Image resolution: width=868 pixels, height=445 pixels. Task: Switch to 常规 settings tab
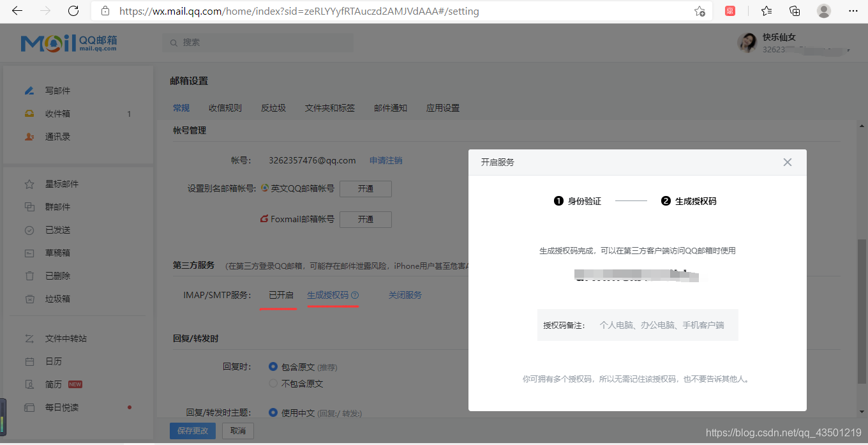click(x=181, y=108)
